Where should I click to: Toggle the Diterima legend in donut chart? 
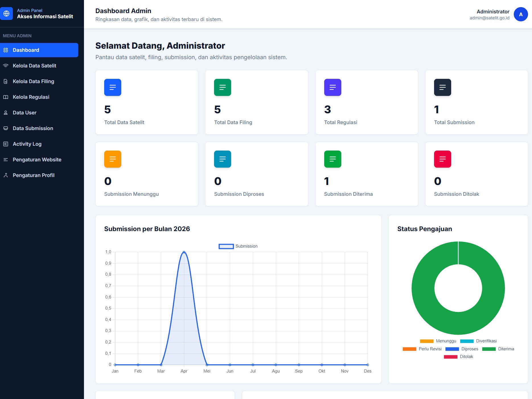[x=498, y=349]
